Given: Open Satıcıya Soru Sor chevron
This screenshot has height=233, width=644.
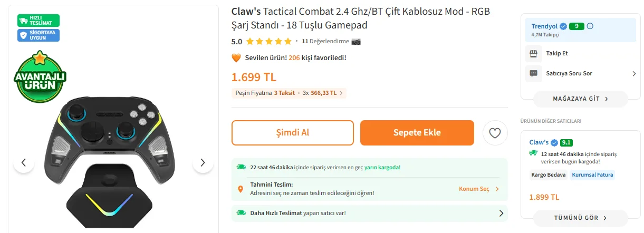Looking at the screenshot, I should pyautogui.click(x=634, y=74).
